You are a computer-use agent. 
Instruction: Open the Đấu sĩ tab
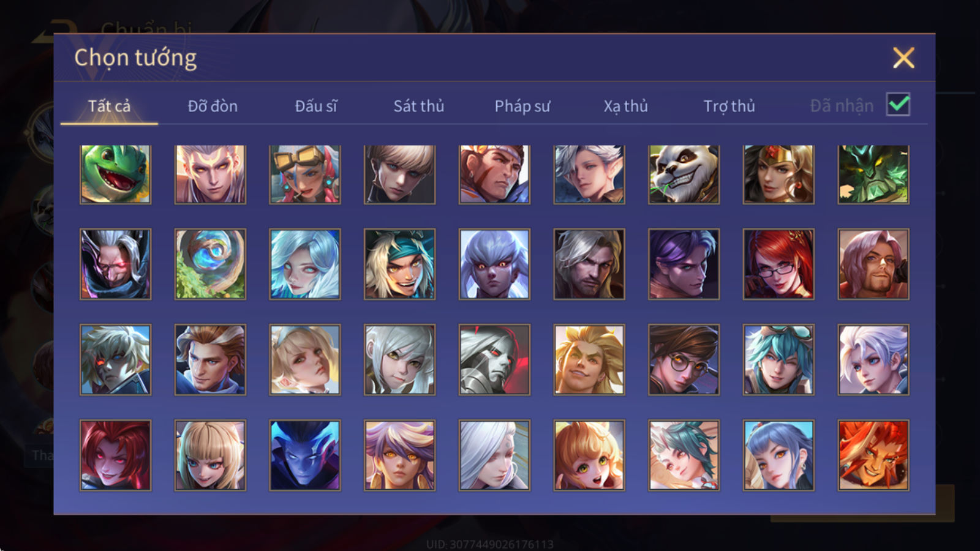point(316,106)
